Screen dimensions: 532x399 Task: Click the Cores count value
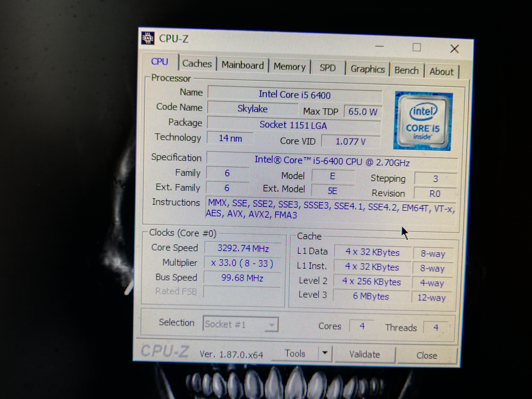point(362,326)
